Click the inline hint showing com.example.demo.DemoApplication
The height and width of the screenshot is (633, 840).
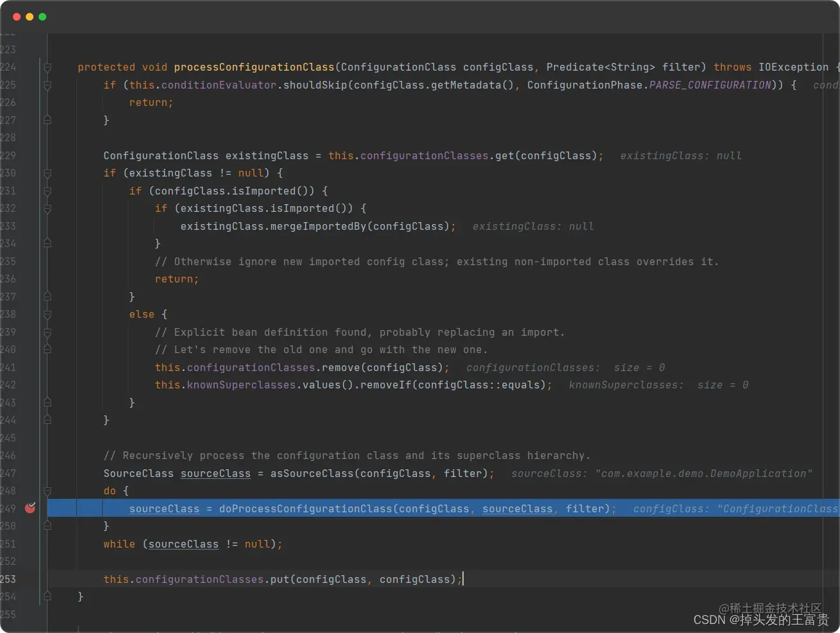tap(662, 473)
